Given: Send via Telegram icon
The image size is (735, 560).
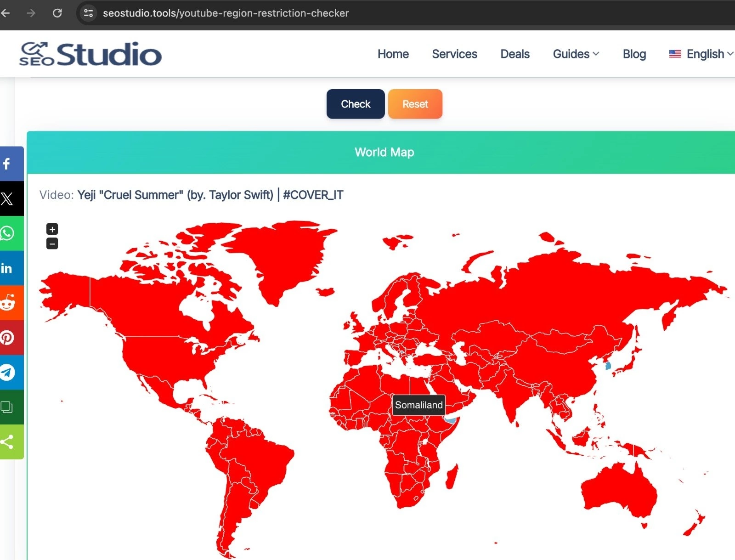Looking at the screenshot, I should [x=7, y=373].
